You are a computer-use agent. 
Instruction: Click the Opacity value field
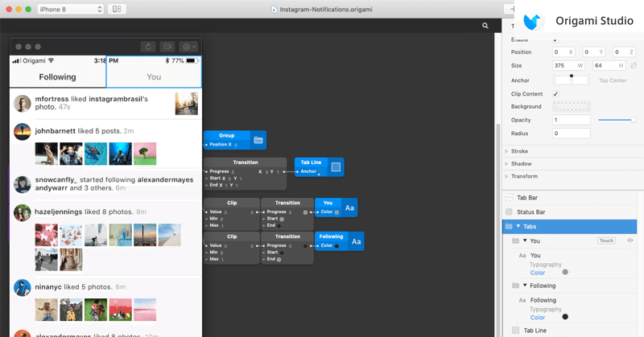572,120
